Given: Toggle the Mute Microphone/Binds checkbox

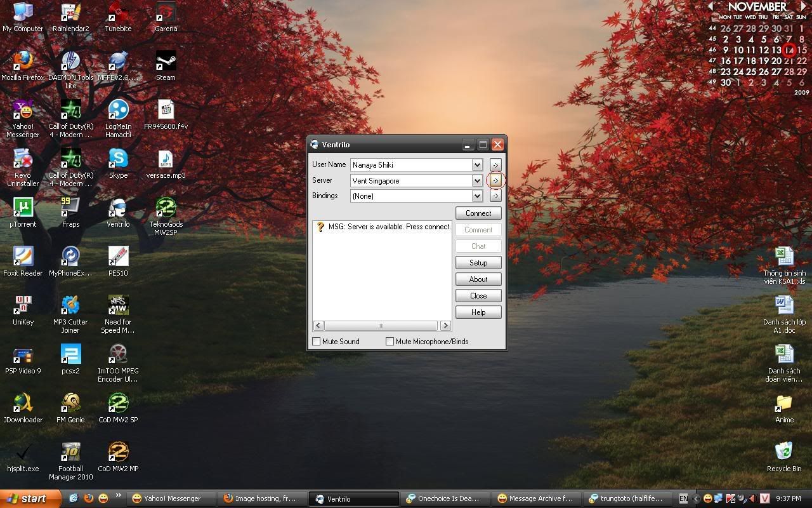Looking at the screenshot, I should point(390,342).
